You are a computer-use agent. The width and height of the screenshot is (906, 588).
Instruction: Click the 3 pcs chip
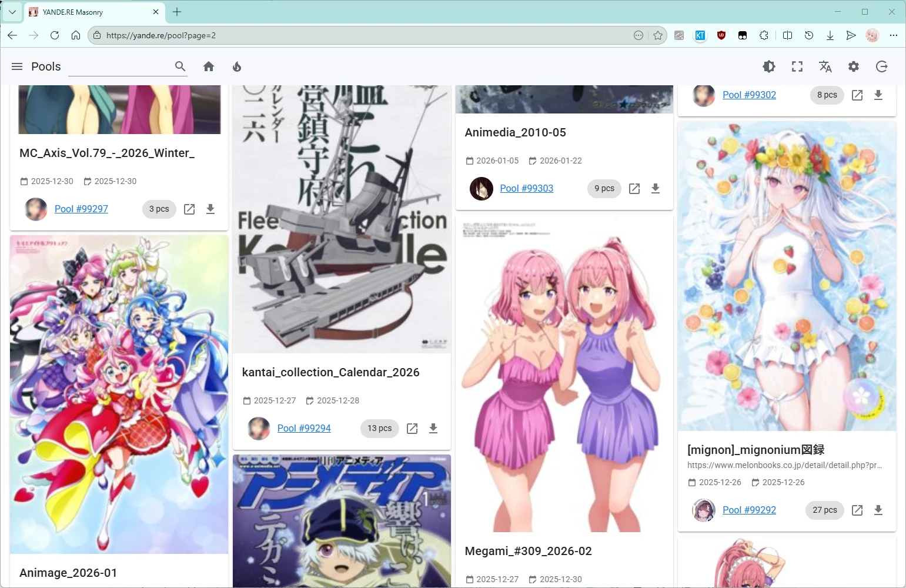(x=159, y=209)
